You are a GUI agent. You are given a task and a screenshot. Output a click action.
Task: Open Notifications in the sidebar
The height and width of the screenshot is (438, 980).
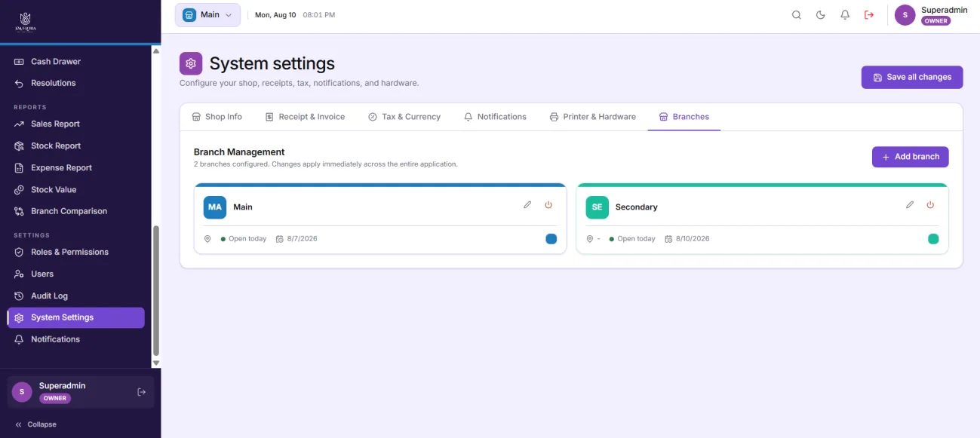76,339
